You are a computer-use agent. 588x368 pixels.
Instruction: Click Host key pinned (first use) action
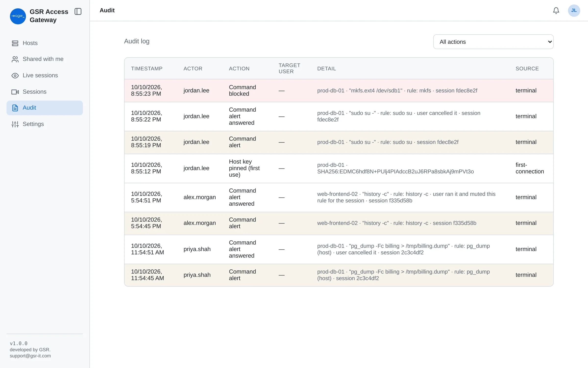click(x=244, y=168)
